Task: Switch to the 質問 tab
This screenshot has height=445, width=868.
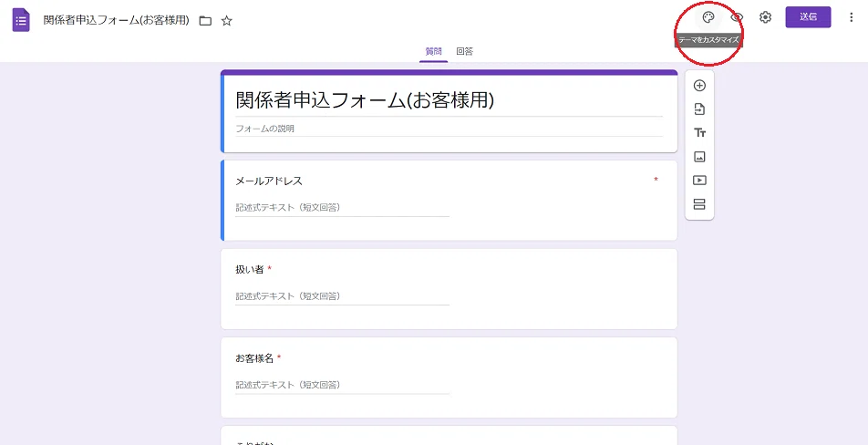Action: point(433,51)
